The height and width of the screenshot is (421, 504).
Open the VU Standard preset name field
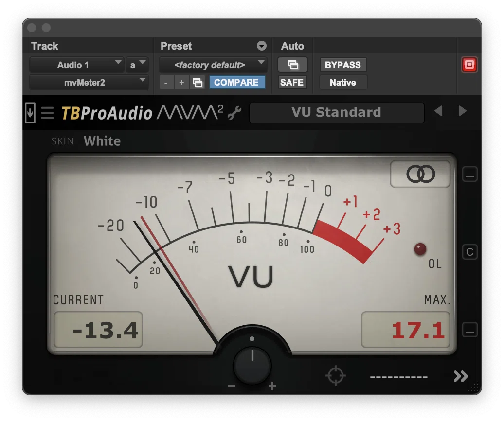tap(337, 112)
